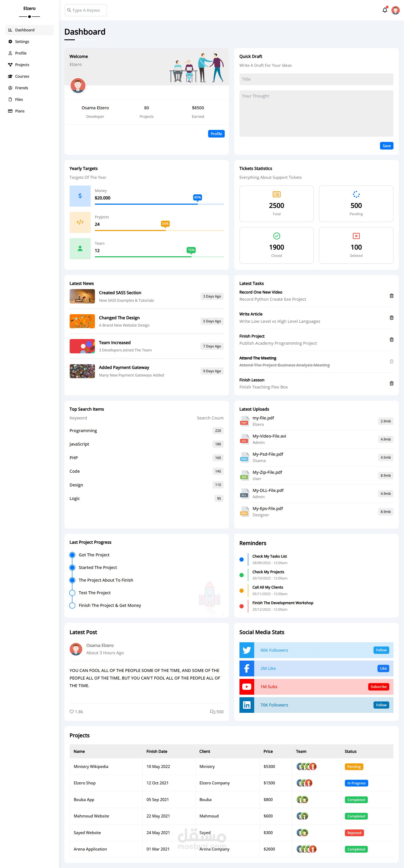
Task: Click the Pending tickets spinner icon
Action: tap(356, 194)
